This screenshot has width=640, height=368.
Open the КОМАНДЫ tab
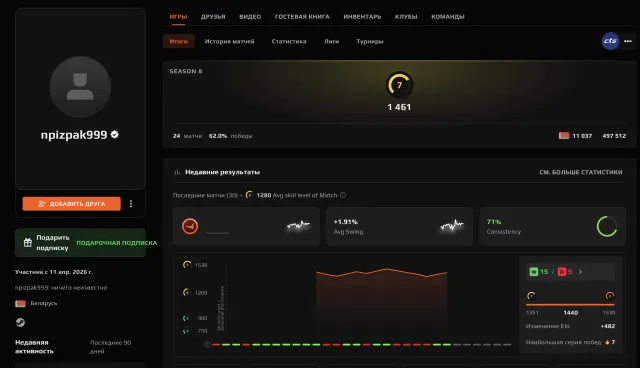[448, 17]
